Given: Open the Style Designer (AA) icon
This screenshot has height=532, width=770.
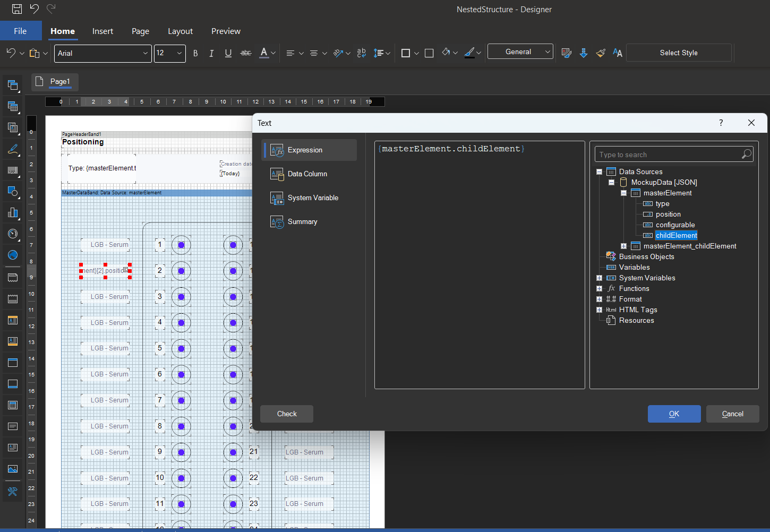Looking at the screenshot, I should tap(618, 53).
